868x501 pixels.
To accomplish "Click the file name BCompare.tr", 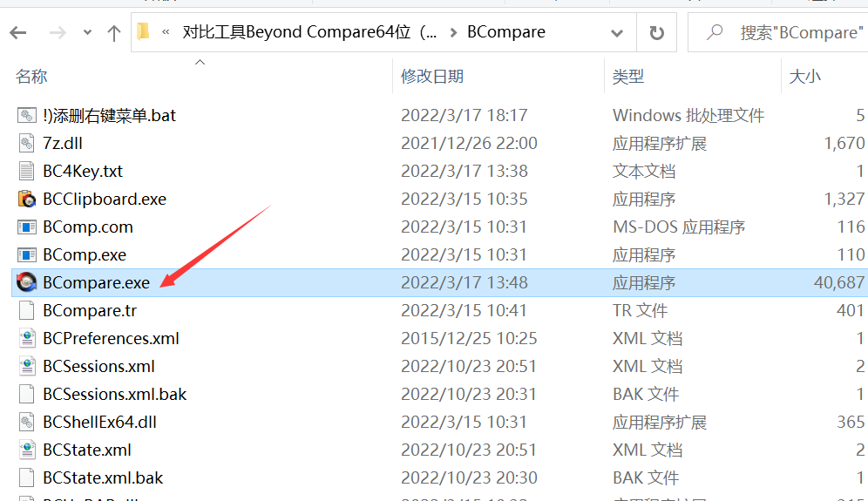I will point(90,310).
